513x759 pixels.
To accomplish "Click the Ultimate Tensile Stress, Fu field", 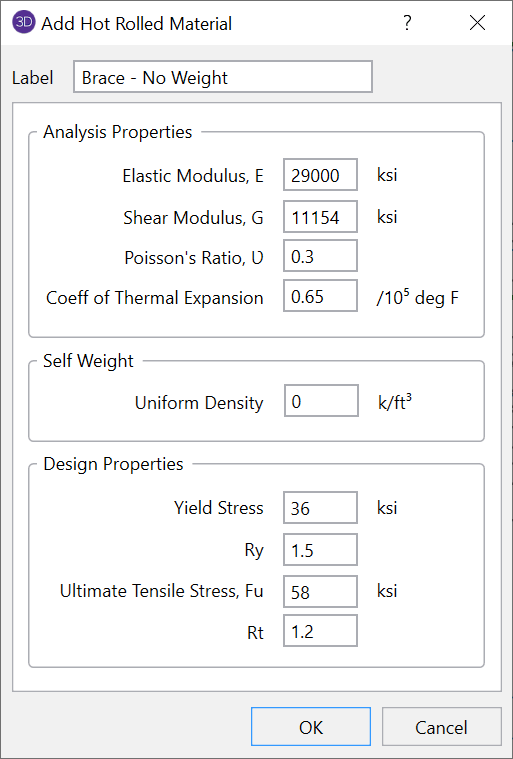I will [x=320, y=592].
